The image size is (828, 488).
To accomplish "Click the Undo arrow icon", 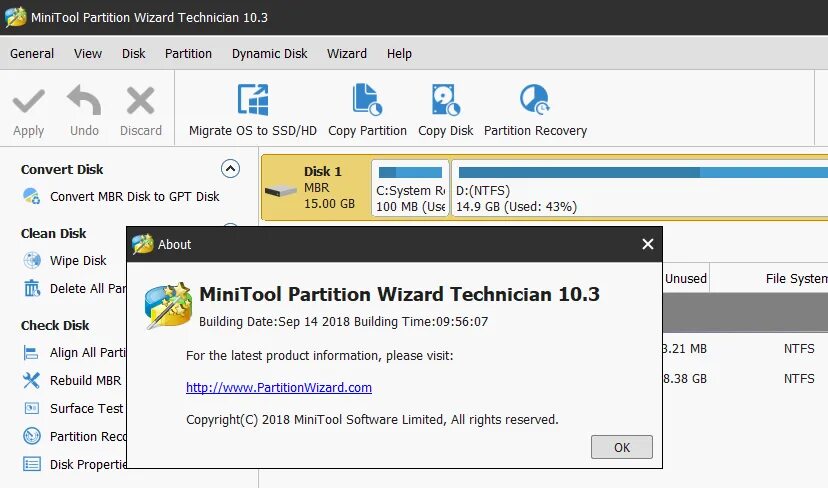I will pyautogui.click(x=84, y=100).
